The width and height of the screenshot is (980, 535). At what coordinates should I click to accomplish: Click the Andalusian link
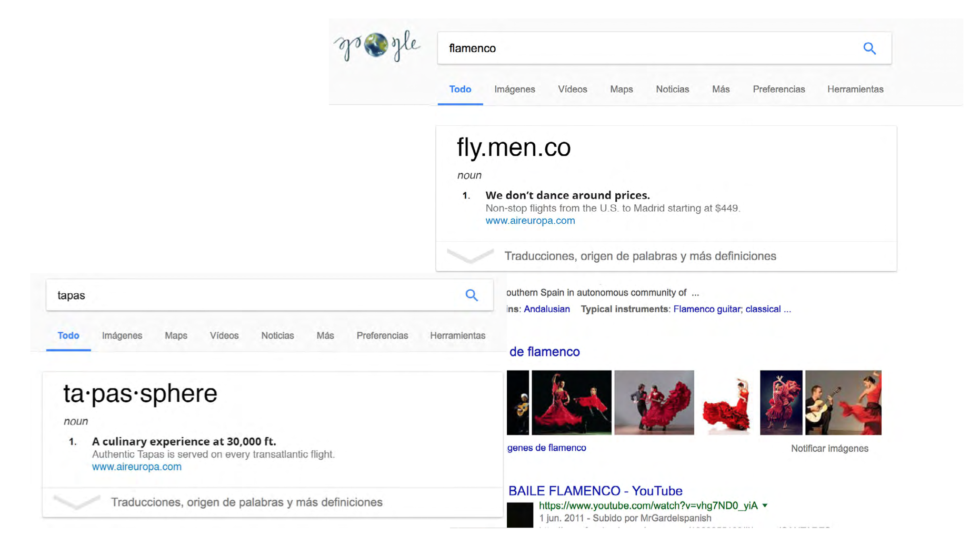[547, 309]
